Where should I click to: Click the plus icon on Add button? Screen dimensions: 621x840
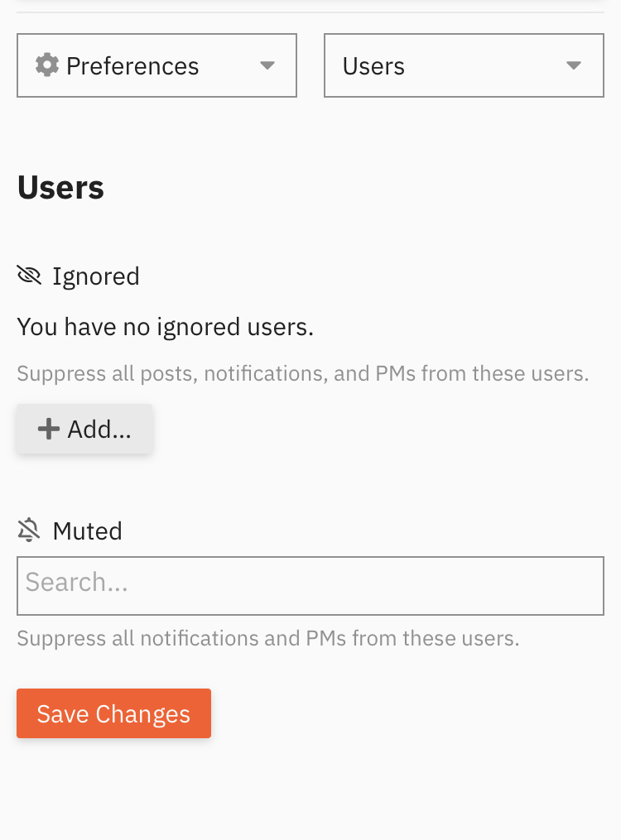click(x=49, y=429)
